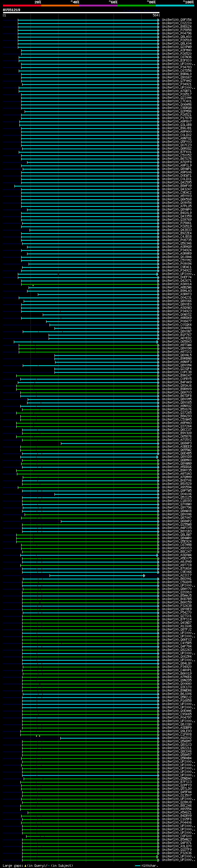197x868 pixels.
Task: Open hit UniRef100_P04796
Action: (177, 33)
